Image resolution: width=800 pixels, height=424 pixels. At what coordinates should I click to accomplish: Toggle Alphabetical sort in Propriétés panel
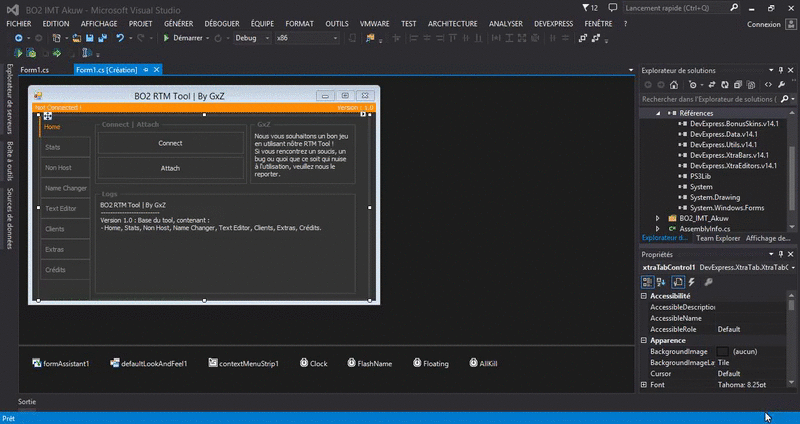click(661, 282)
